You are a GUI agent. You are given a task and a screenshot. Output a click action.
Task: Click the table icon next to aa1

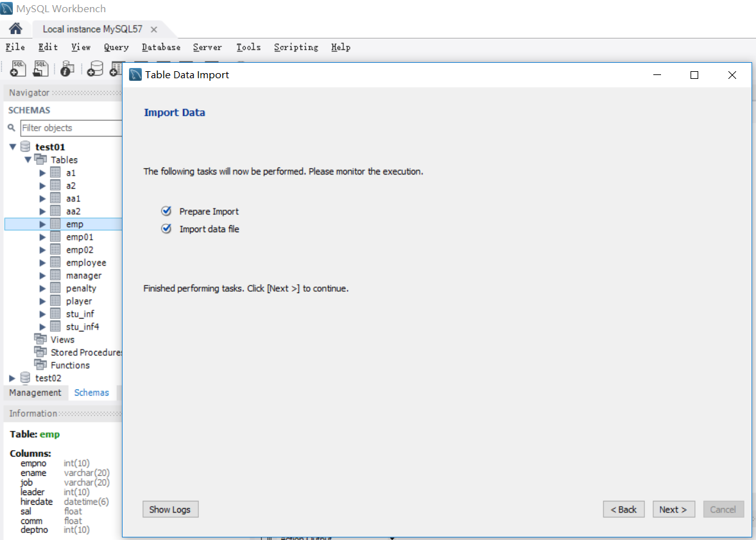coord(55,198)
